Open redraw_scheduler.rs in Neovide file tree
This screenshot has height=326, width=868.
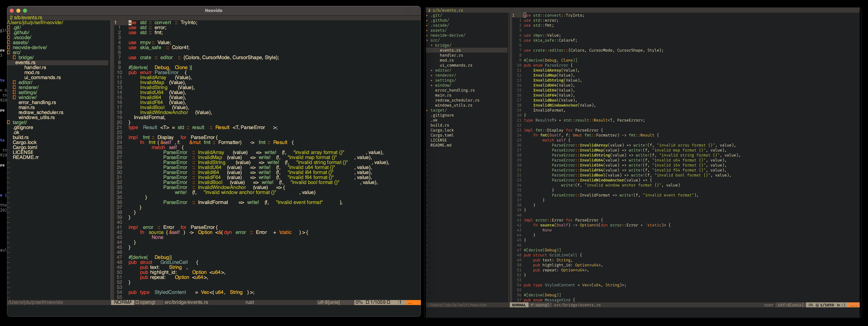[41, 113]
